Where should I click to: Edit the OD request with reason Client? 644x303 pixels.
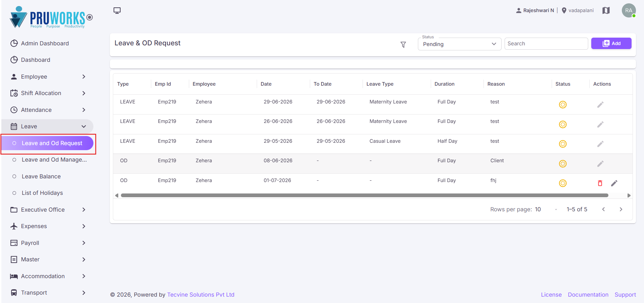600,164
